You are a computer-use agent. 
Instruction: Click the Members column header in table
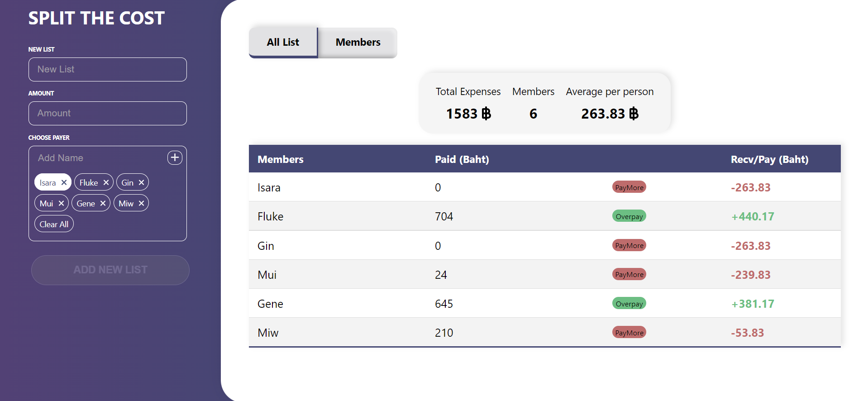coord(281,159)
